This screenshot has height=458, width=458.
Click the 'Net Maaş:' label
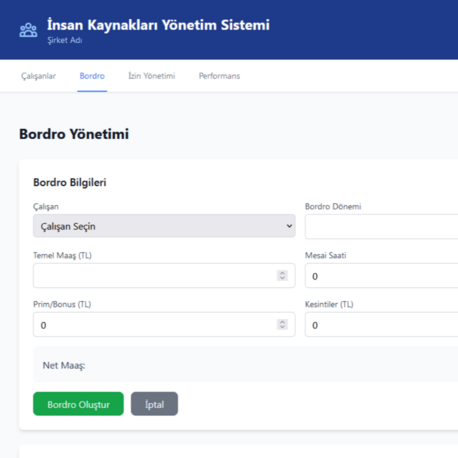click(64, 366)
